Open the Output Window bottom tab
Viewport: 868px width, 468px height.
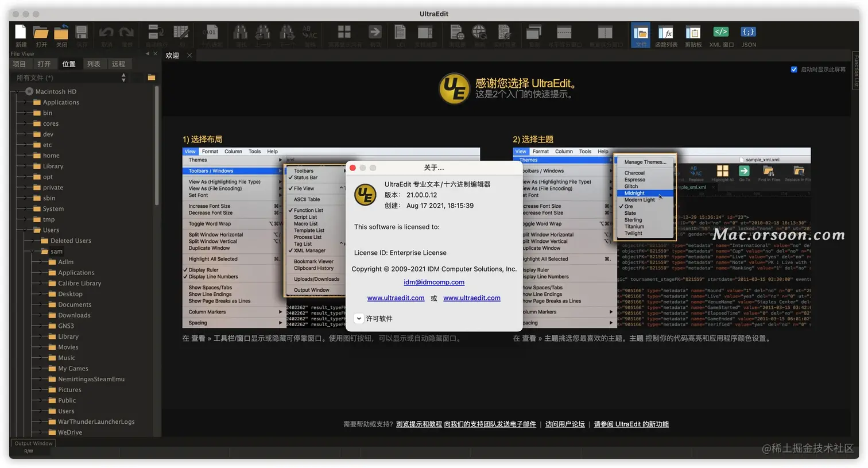(33, 443)
